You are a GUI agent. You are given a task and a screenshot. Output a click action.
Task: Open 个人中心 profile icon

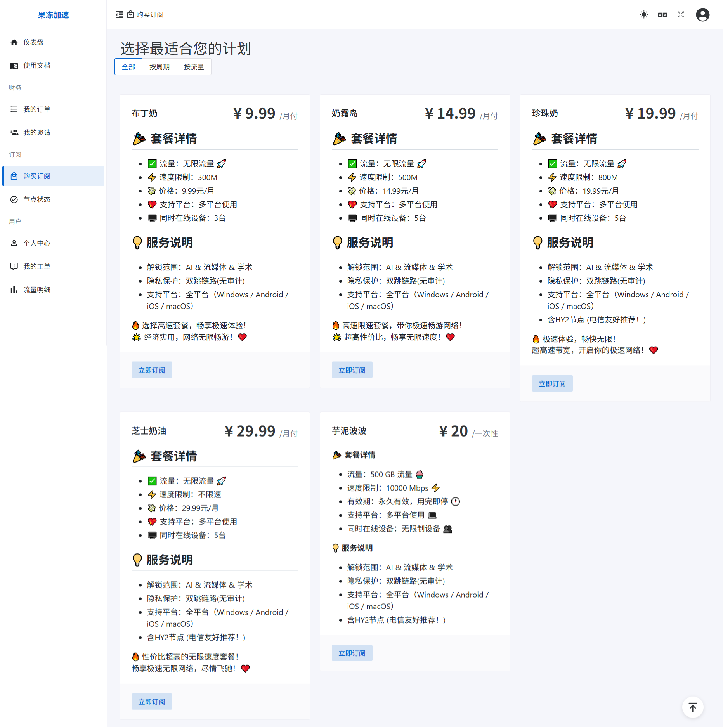tap(14, 243)
